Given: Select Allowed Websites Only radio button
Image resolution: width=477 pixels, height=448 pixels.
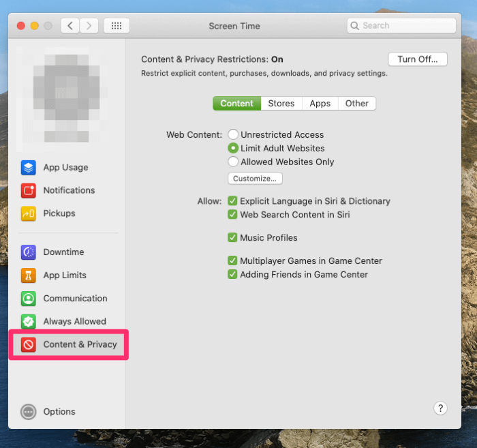Looking at the screenshot, I should tap(233, 162).
